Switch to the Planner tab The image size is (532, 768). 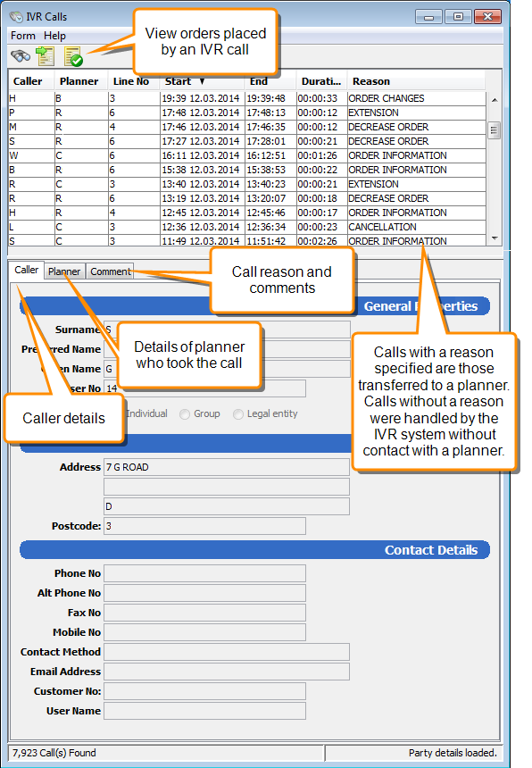(64, 271)
